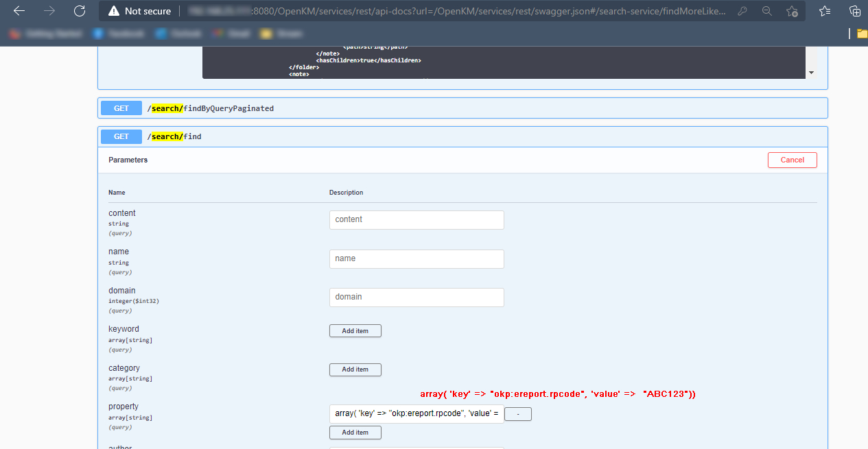
Task: Add item to keyword parameter
Action: [355, 331]
